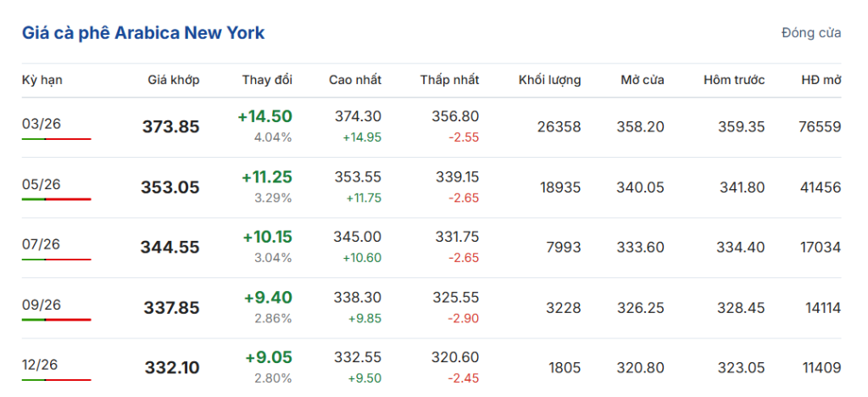Click the green-red range bar under 03/26
The image size is (868, 397).
click(56, 138)
